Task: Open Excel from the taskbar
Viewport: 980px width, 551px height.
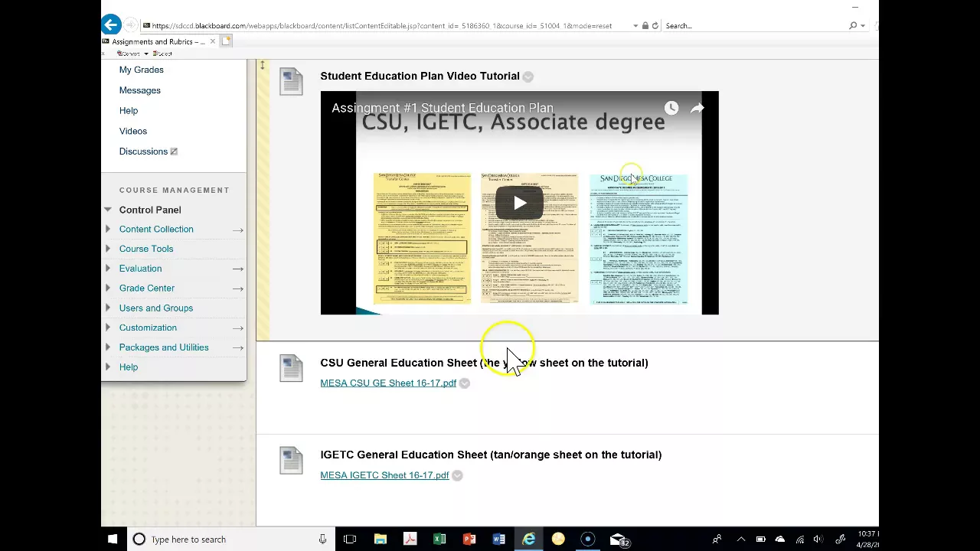Action: tap(439, 540)
